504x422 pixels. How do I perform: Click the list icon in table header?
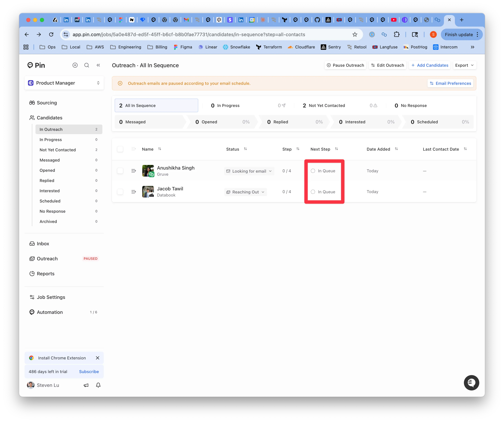(x=134, y=149)
